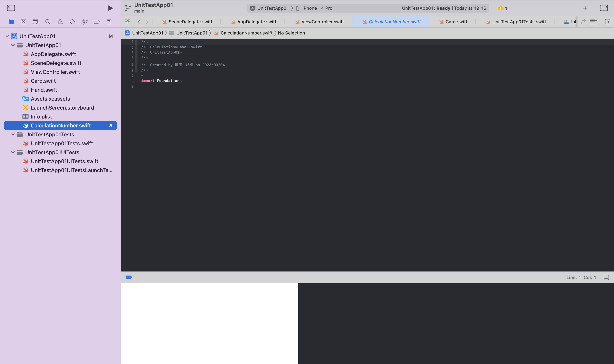Open the Report navigator
This screenshot has height=364, width=614.
[x=109, y=22]
